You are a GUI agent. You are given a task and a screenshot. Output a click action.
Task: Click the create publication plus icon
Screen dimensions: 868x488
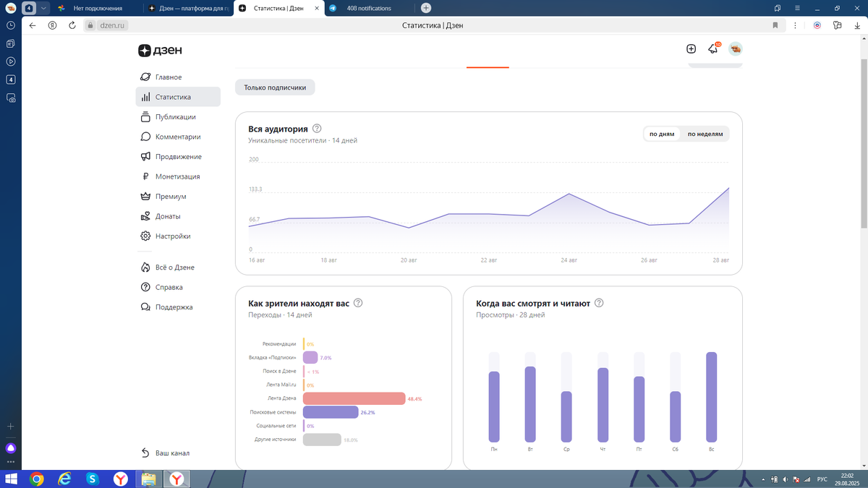(691, 49)
